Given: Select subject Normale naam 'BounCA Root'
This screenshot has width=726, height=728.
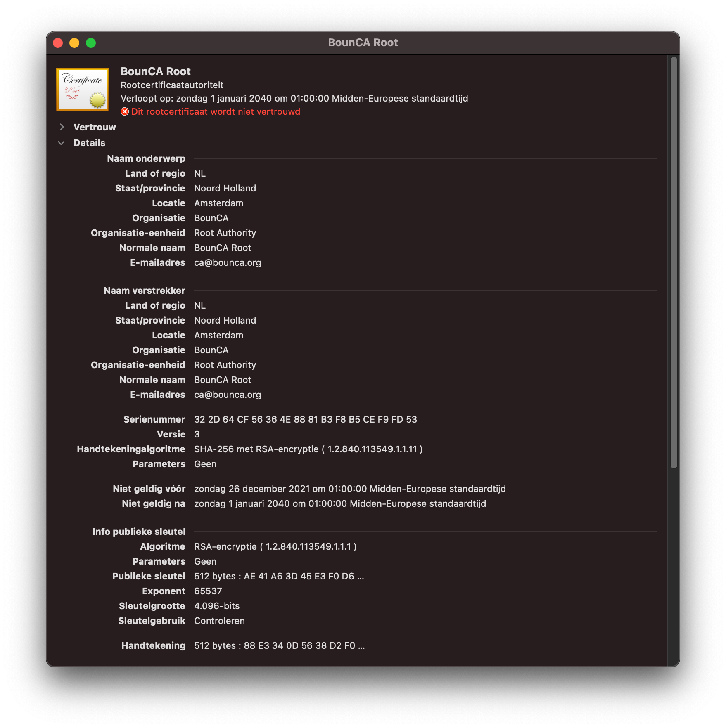Looking at the screenshot, I should coord(223,248).
